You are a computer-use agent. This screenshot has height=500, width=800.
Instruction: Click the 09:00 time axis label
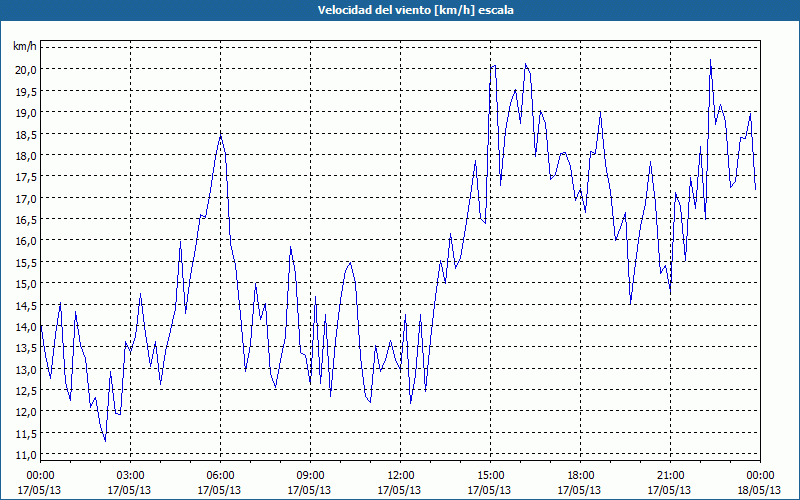click(310, 476)
